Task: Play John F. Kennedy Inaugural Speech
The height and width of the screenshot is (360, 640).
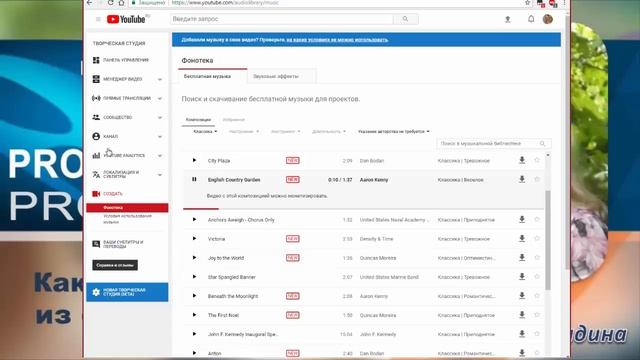Action: point(194,334)
